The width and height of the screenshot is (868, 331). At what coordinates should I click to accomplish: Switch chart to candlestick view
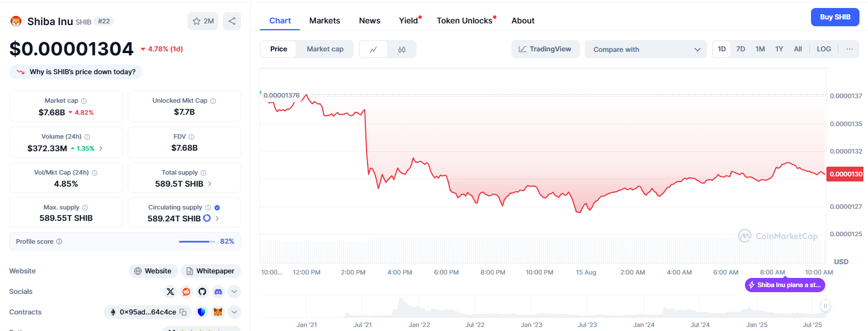coord(401,49)
